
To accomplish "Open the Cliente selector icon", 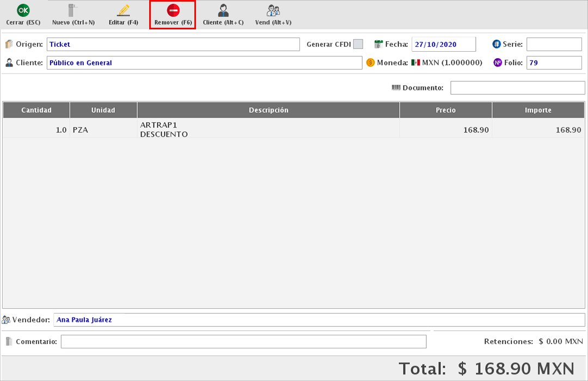I will (223, 10).
